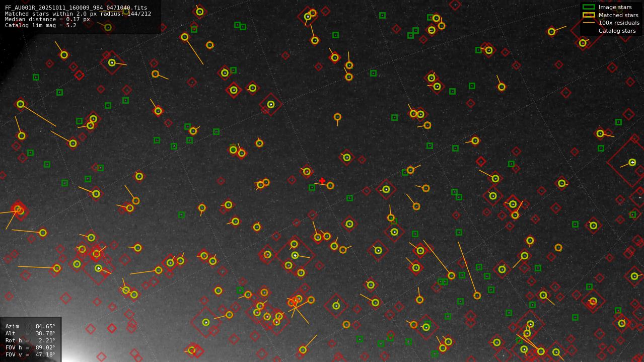Image resolution: width=644 pixels, height=362 pixels.
Task: Click the yellow Matched stars legend marker
Action: tap(589, 15)
